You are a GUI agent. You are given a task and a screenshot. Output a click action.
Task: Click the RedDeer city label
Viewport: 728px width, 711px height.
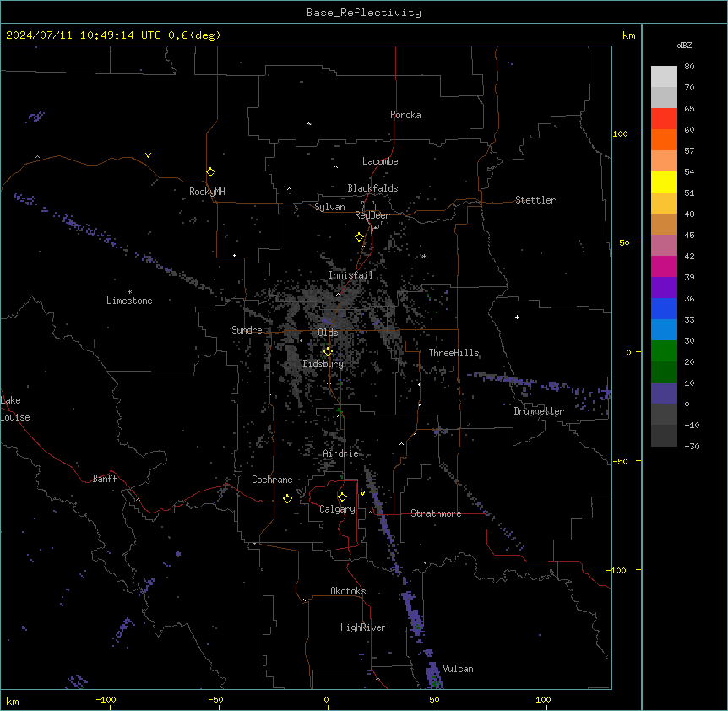pyautogui.click(x=372, y=215)
